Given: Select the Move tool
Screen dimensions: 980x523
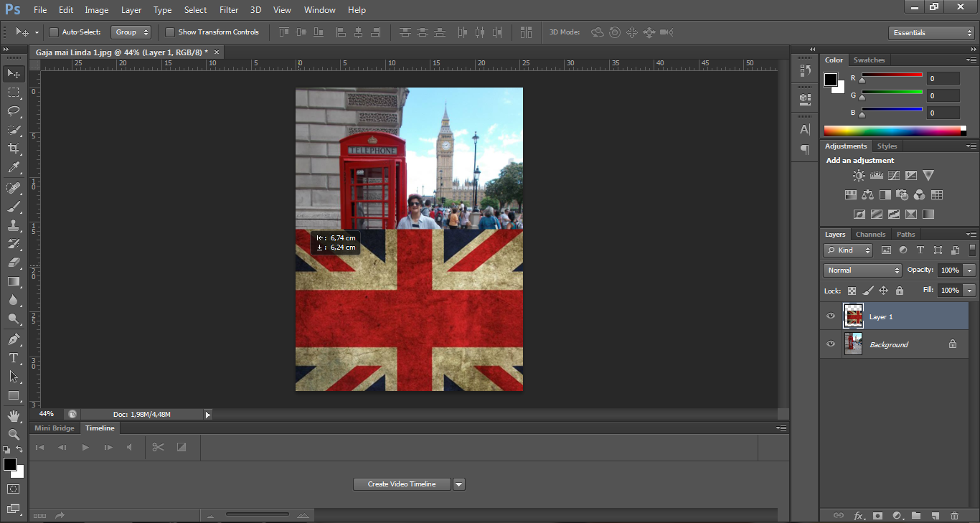Looking at the screenshot, I should pos(14,73).
